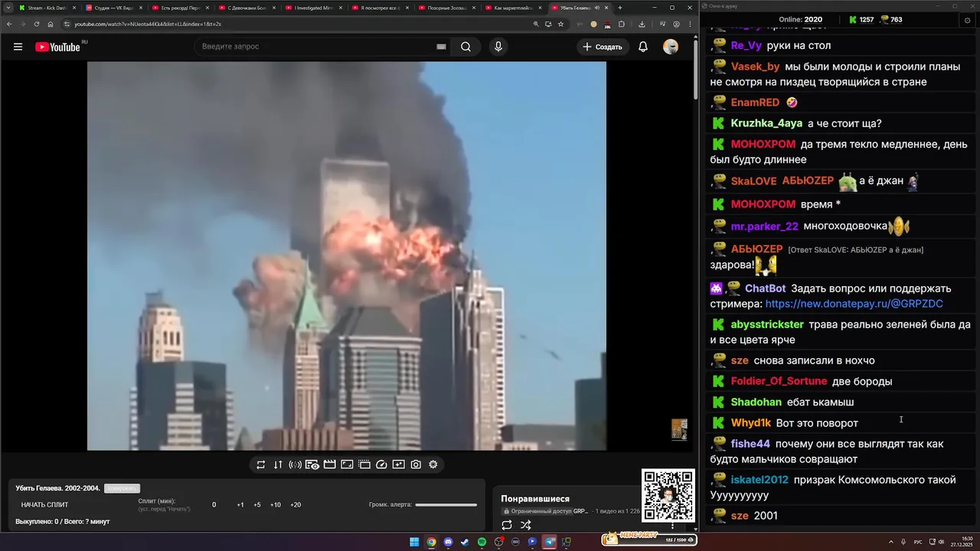Screen dimensions: 980x551
Task: Open a new browser tab with plus
Action: [620, 8]
